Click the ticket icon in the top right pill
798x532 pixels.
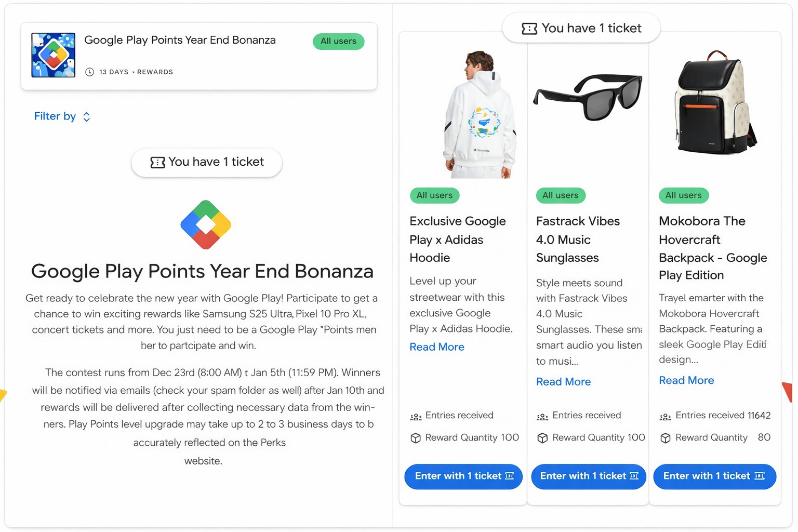point(529,29)
